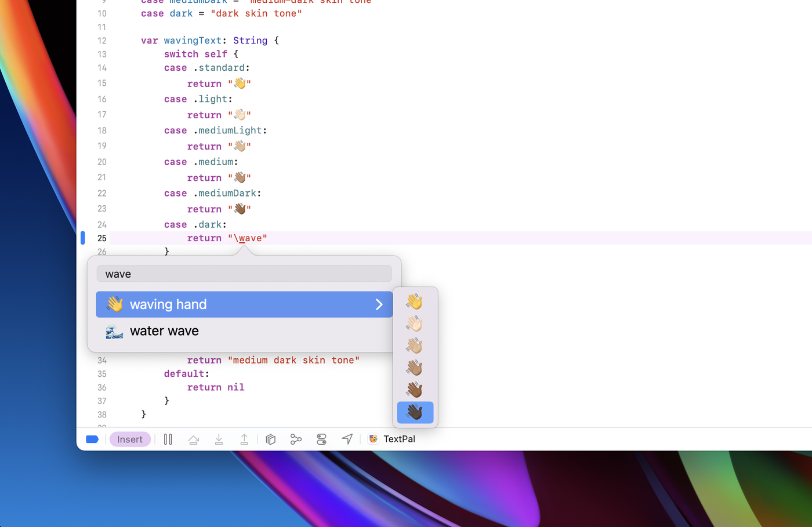Click the Step Into icon
Viewport: 812px width, 527px height.
[x=219, y=439]
